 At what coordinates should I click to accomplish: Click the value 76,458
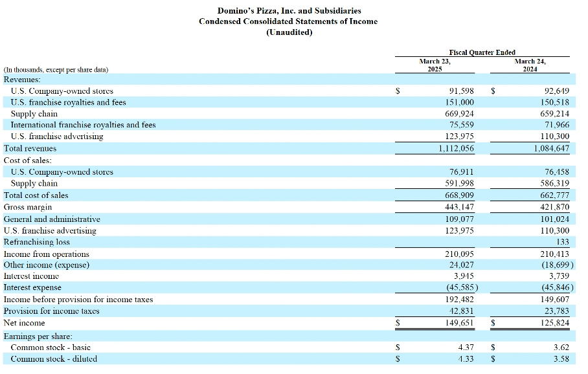coord(556,172)
